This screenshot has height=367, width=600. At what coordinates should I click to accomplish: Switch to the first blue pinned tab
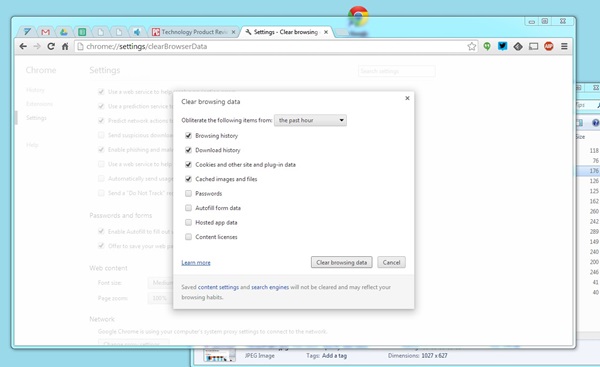(x=27, y=32)
